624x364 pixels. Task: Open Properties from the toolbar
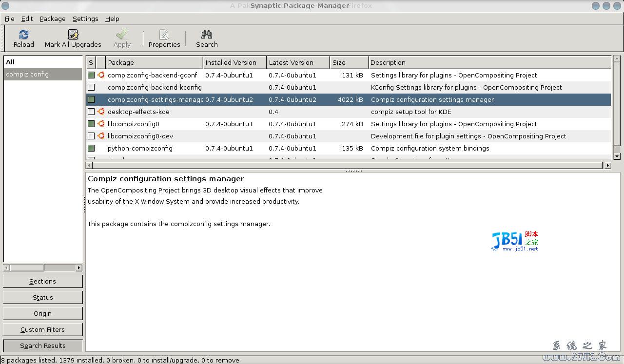(164, 38)
